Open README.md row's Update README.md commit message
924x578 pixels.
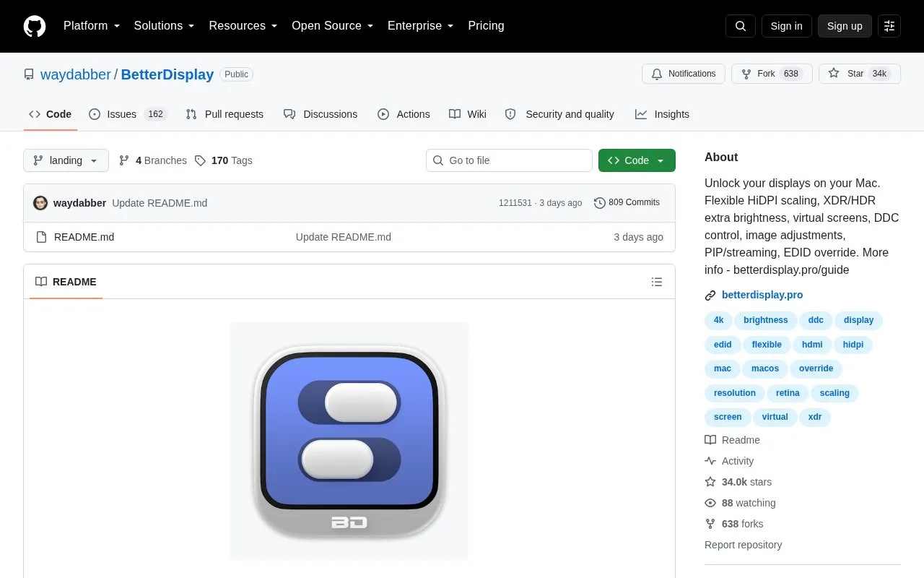point(344,237)
